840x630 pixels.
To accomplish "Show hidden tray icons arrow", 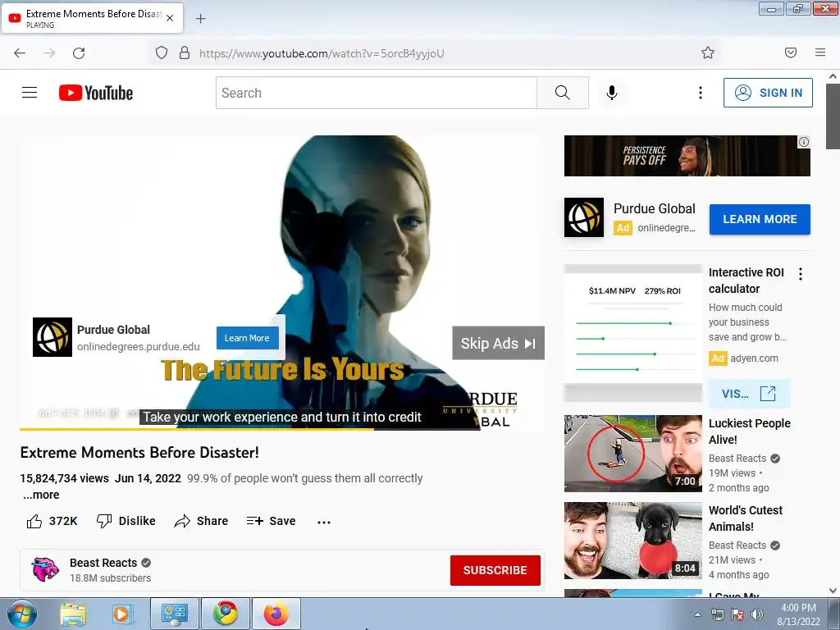I will pos(697,614).
